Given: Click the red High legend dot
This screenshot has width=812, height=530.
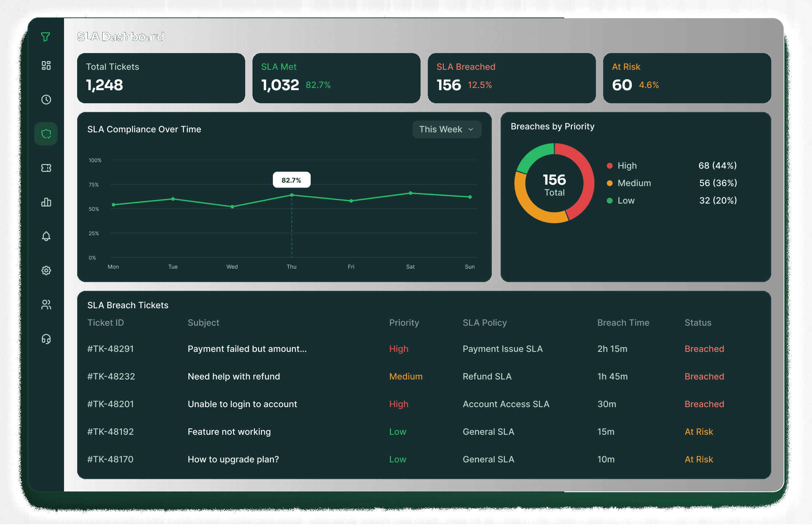Looking at the screenshot, I should point(610,166).
